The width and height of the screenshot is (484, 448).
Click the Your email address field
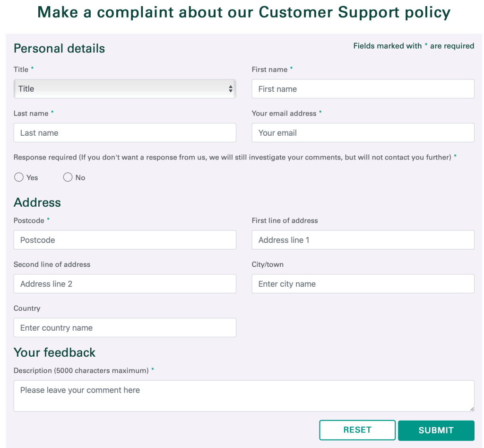click(x=363, y=133)
